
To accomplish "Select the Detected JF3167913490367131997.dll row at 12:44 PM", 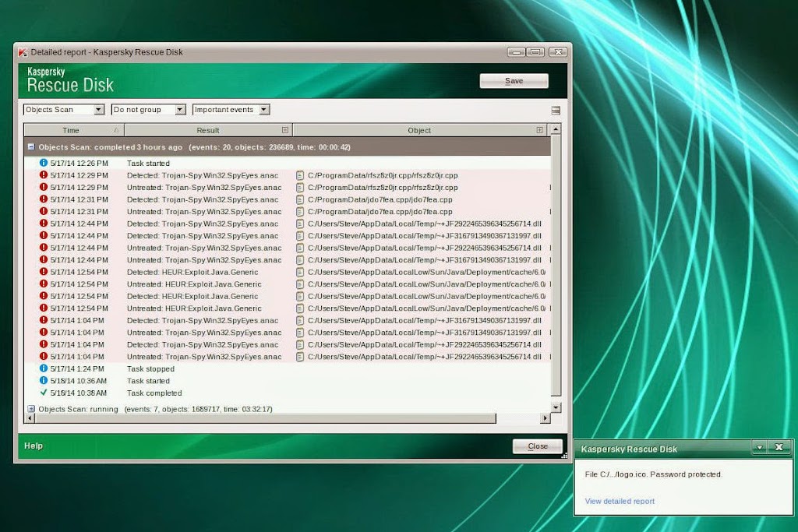I will coord(287,236).
